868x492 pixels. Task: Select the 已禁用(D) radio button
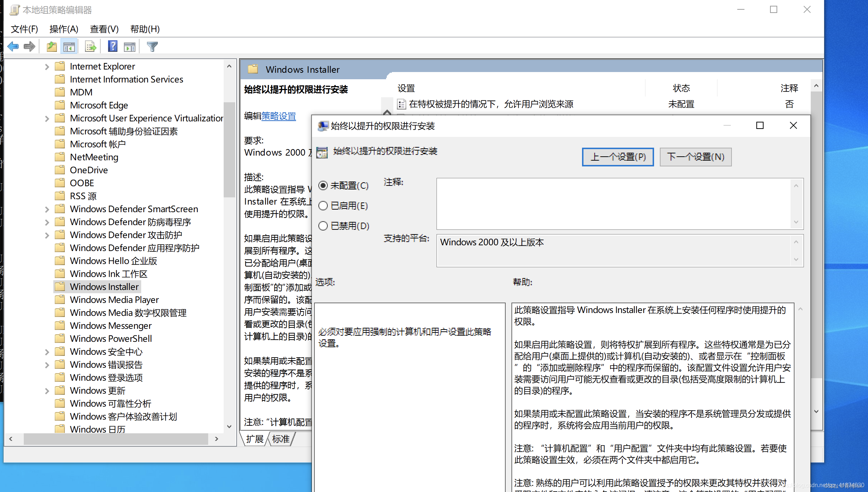323,226
